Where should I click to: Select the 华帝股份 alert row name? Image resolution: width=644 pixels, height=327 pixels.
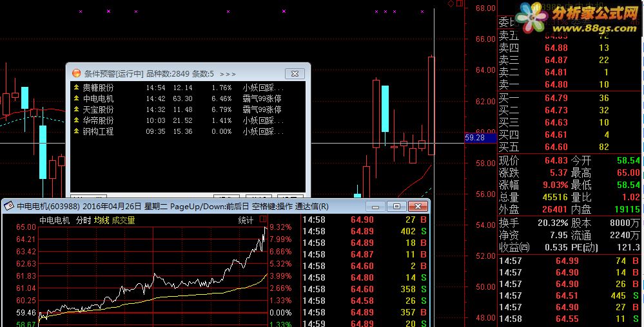pyautogui.click(x=98, y=120)
